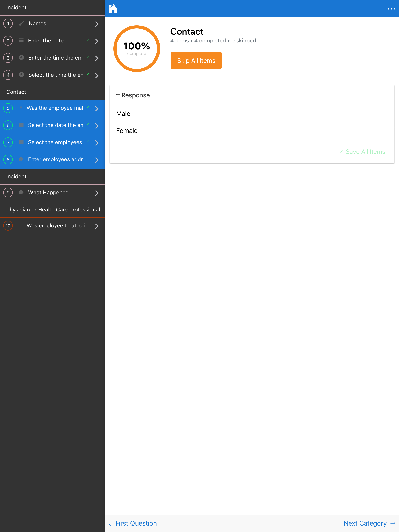The height and width of the screenshot is (532, 399).
Task: Select the Contact category header in sidebar
Action: point(16,92)
